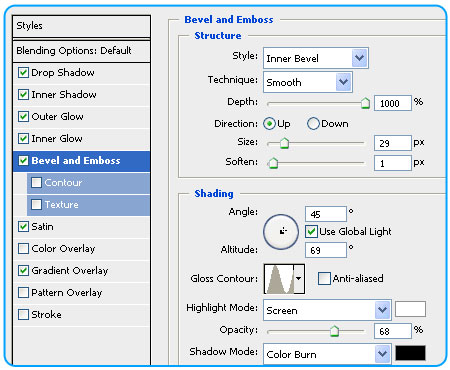Enable the Color Overlay checkbox
This screenshot has height=370, width=450.
click(23, 248)
